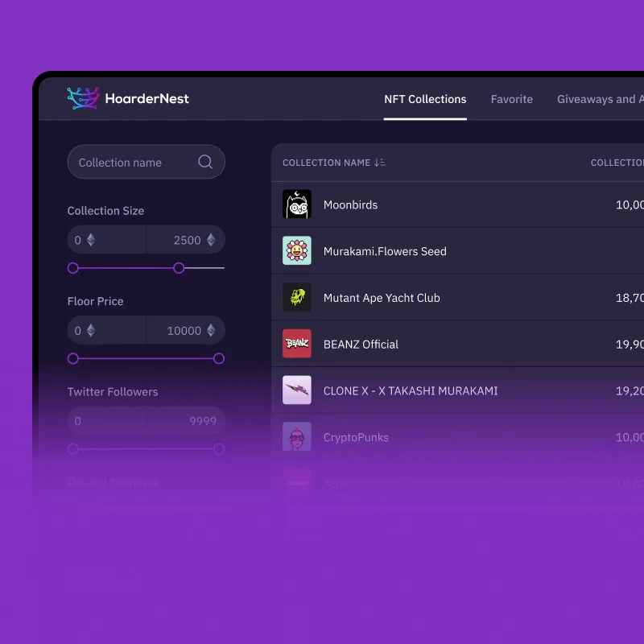Open the CLONE X thumbnail image
This screenshot has height=644, width=644.
(x=297, y=390)
